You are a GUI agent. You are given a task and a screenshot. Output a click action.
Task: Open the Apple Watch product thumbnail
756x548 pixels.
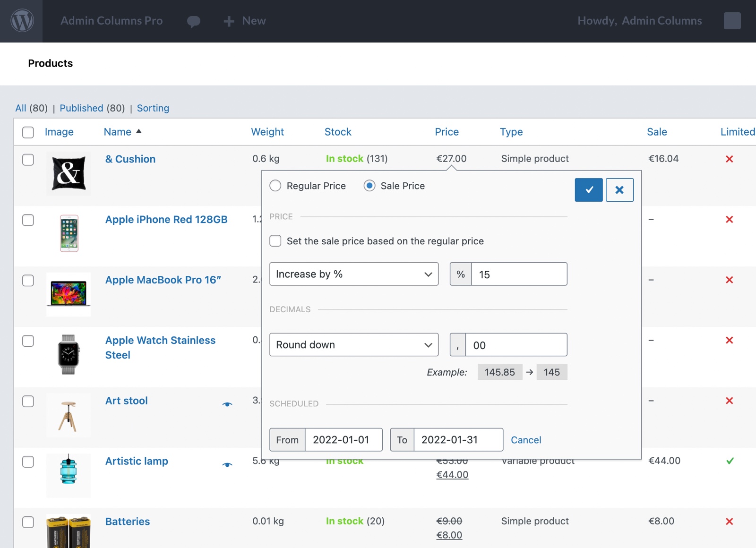tap(69, 354)
